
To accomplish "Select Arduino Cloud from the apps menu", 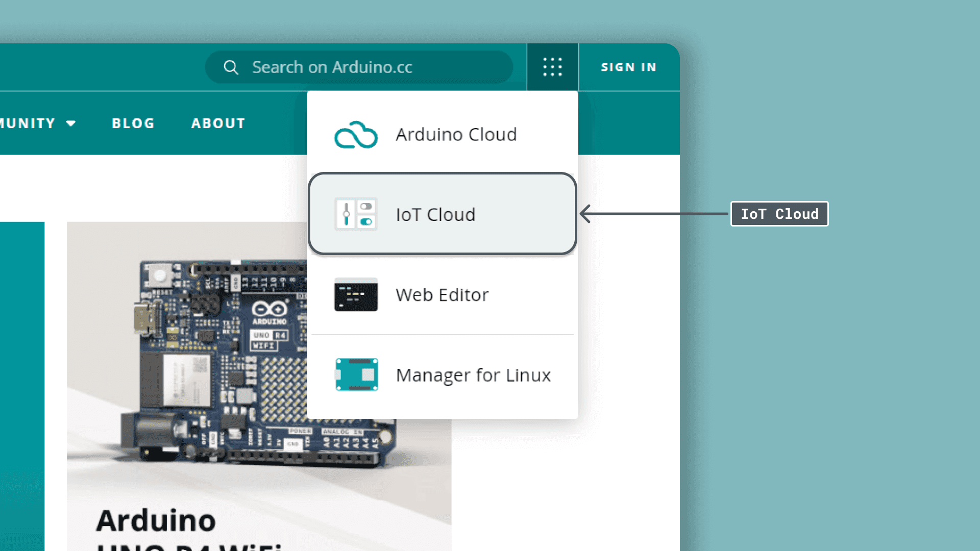I will pos(456,135).
